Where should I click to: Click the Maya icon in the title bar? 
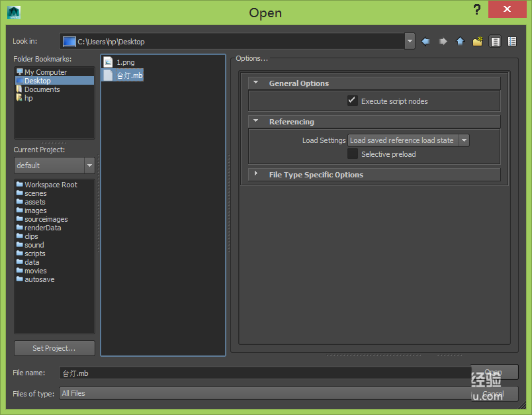point(14,13)
